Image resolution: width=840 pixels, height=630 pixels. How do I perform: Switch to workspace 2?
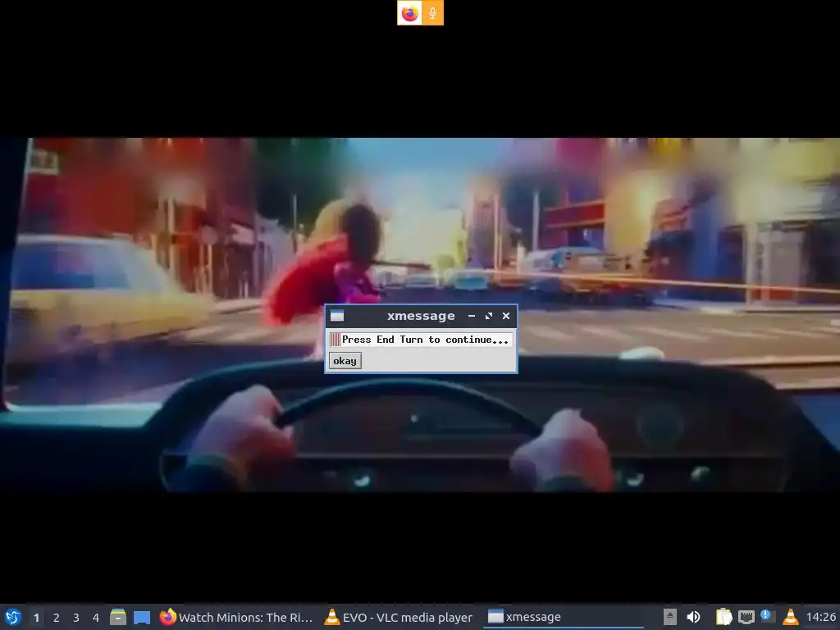57,618
